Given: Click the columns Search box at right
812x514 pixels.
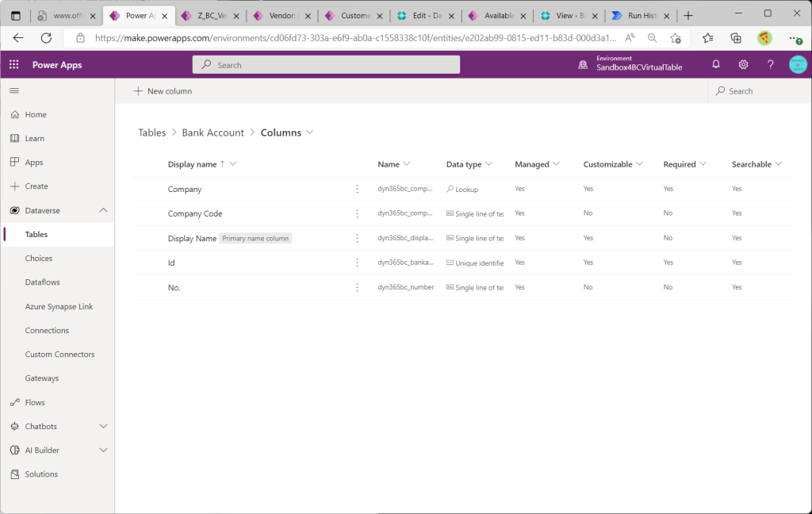Looking at the screenshot, I should point(759,90).
